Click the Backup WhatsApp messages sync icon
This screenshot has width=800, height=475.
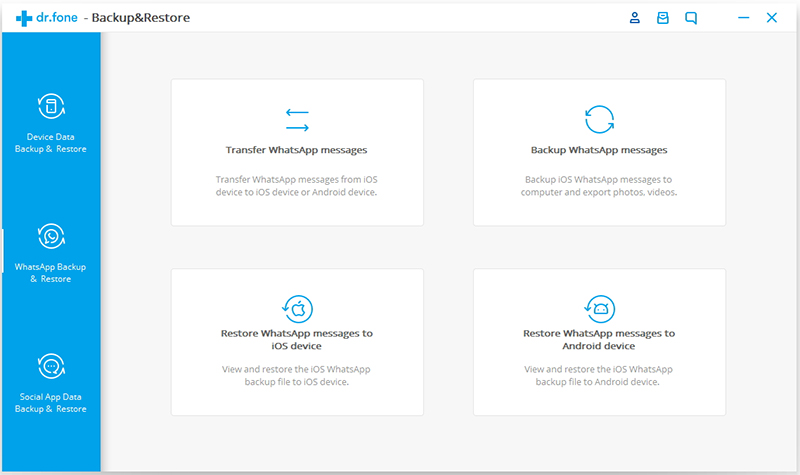599,119
